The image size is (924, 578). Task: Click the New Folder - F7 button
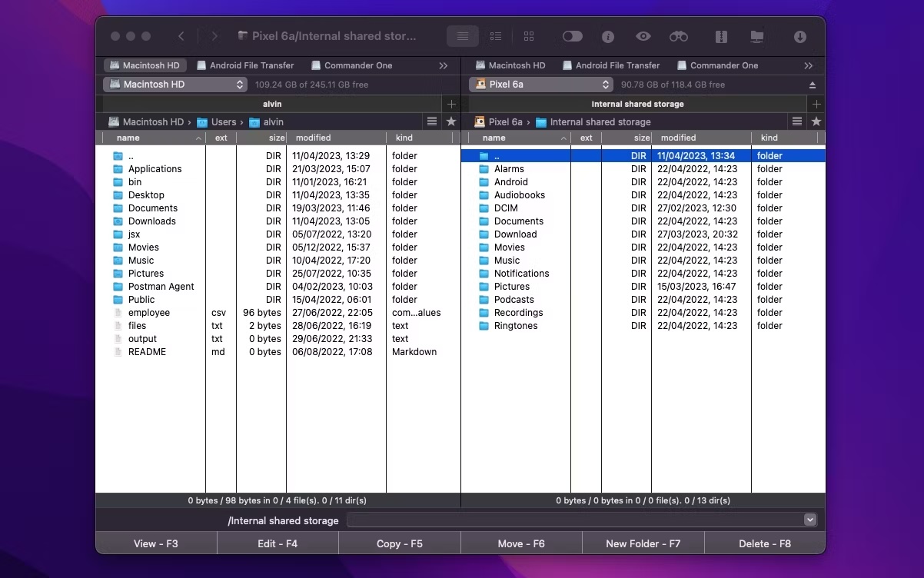pyautogui.click(x=643, y=543)
